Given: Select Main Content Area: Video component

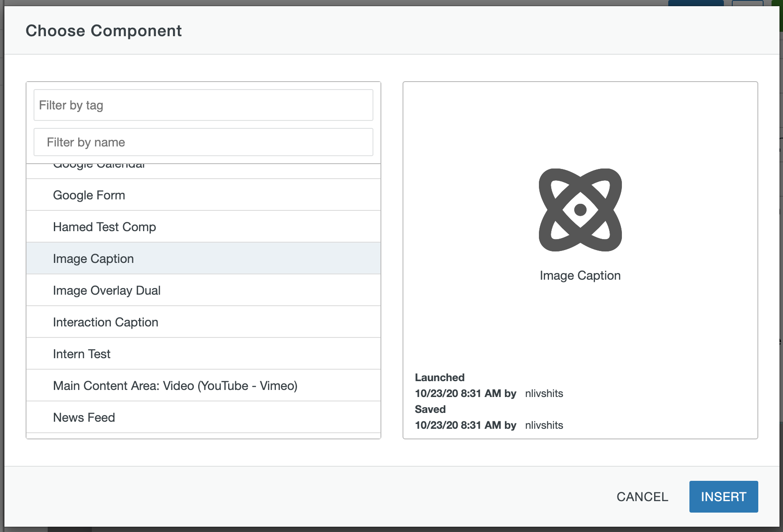Looking at the screenshot, I should (203, 386).
